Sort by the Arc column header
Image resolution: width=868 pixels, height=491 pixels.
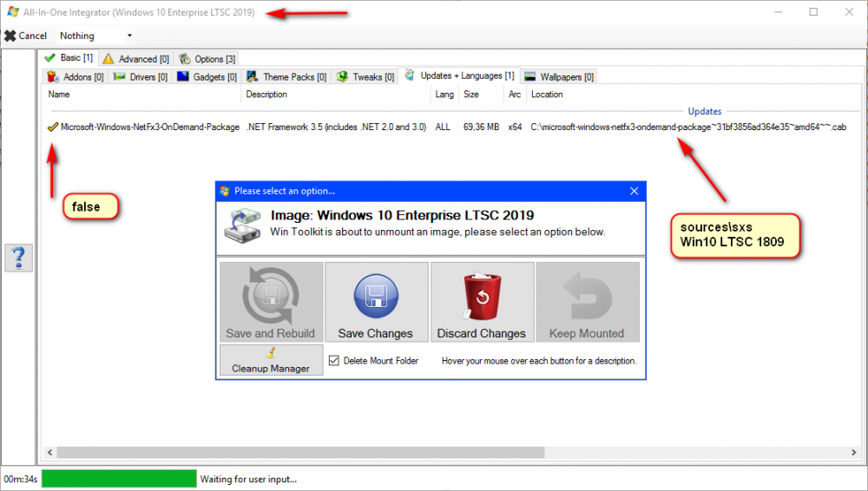click(x=515, y=95)
